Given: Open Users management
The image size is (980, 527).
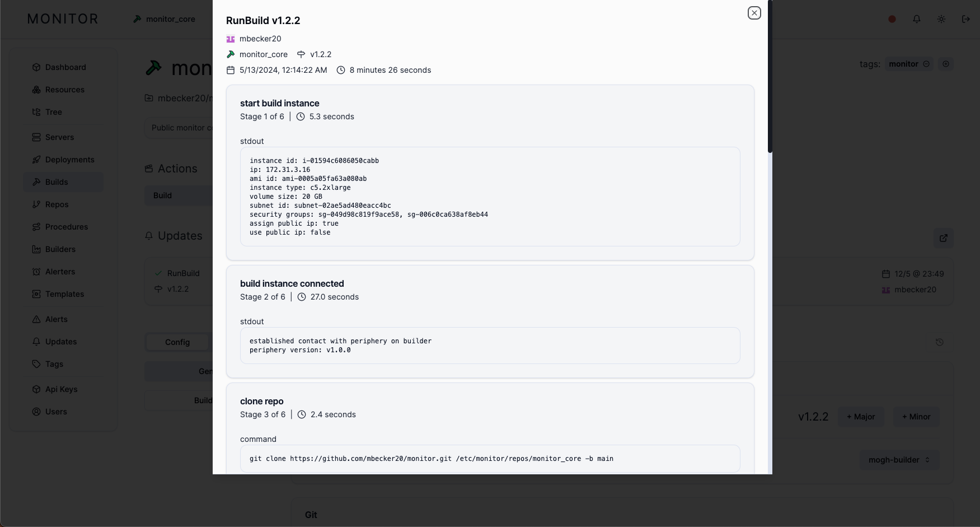Looking at the screenshot, I should point(63,412).
